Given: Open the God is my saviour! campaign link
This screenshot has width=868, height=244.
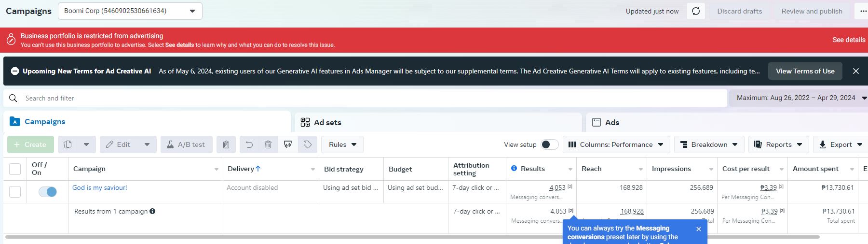Looking at the screenshot, I should click(100, 187).
